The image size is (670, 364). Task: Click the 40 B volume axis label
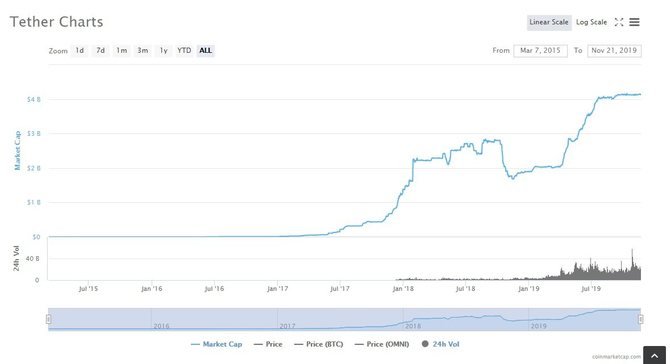32,258
